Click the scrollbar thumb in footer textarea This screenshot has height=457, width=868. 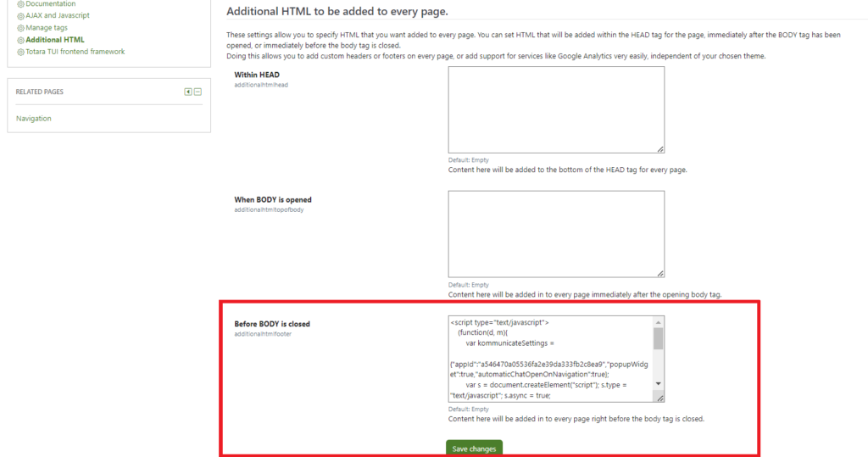tap(658, 338)
